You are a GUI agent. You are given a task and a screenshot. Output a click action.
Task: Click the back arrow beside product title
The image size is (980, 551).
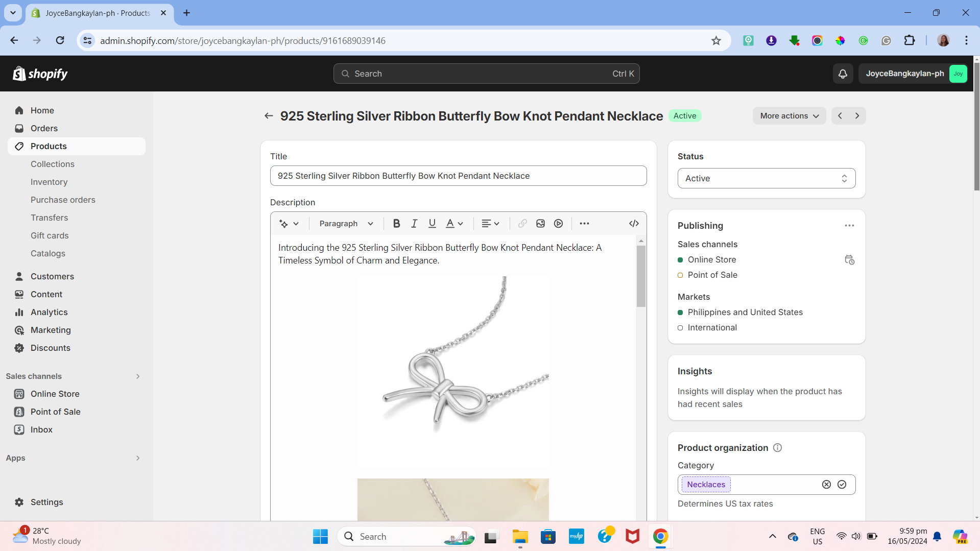[x=269, y=116]
